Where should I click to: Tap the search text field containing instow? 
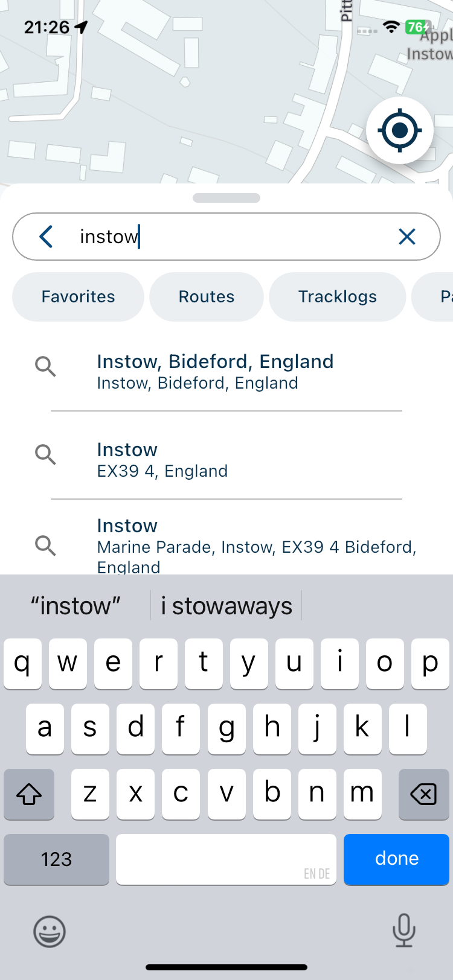pos(230,237)
